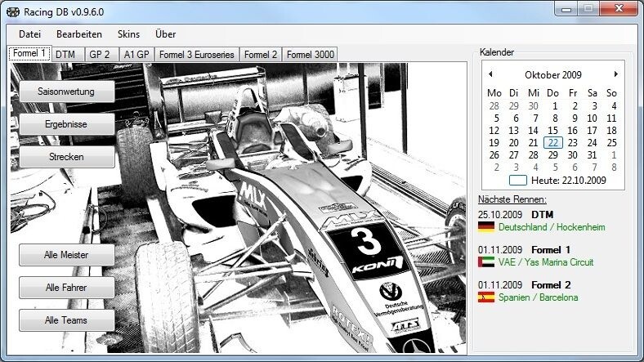
Task: Open the Bearbeiten menu
Action: pos(78,34)
